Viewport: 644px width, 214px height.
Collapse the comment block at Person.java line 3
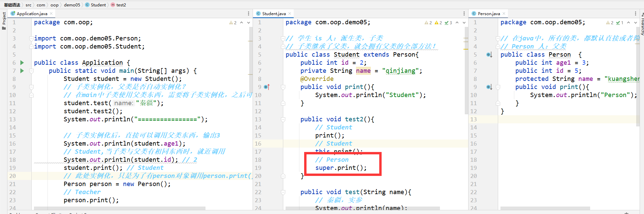click(x=498, y=38)
